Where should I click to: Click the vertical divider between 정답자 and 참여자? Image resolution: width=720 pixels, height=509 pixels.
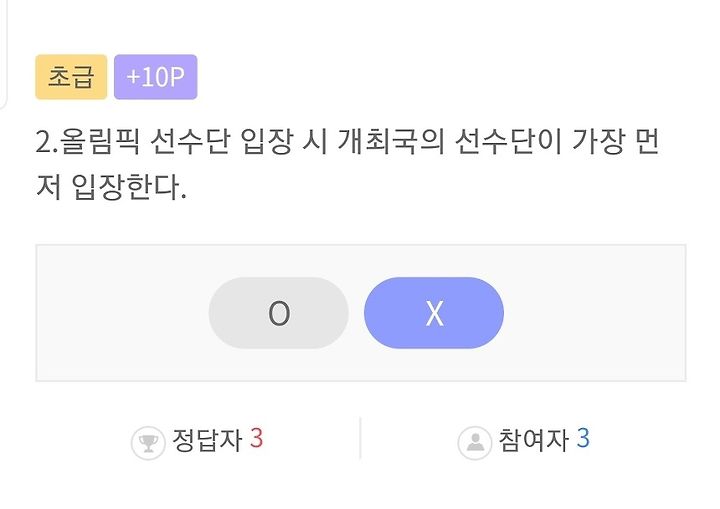coord(360,438)
